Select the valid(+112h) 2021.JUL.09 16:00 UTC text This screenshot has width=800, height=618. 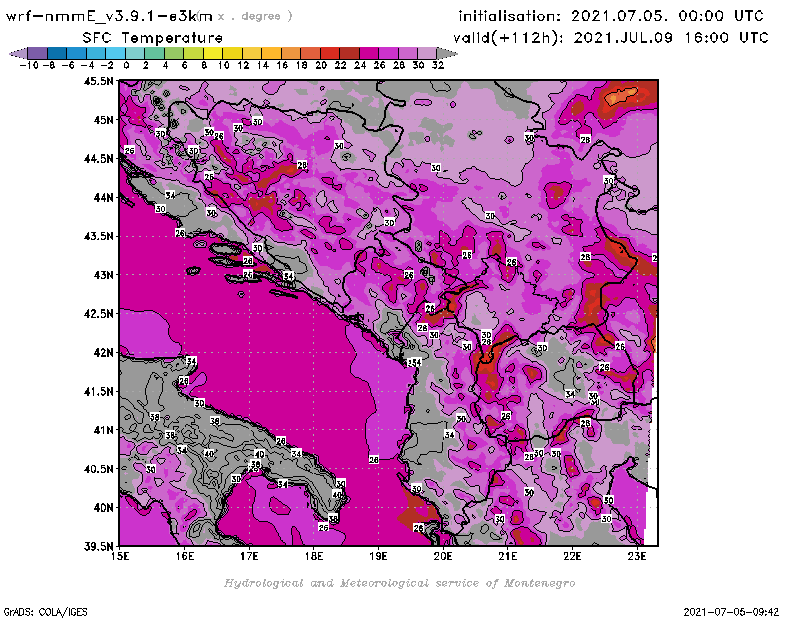tap(611, 38)
